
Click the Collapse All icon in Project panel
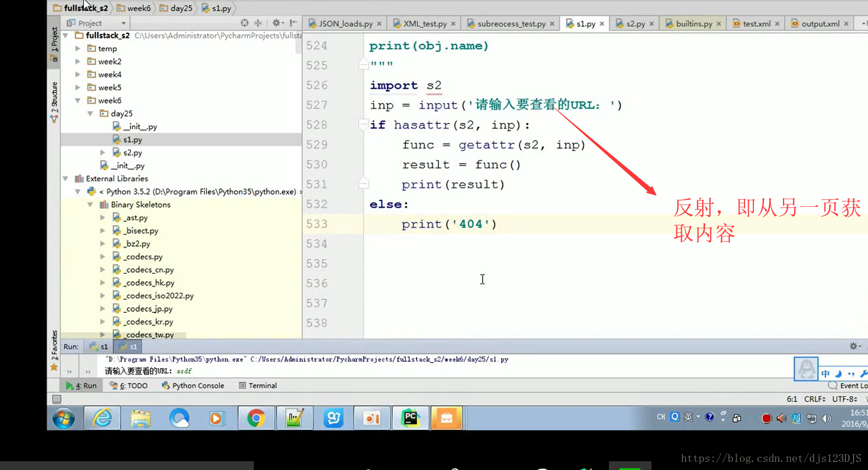pos(258,23)
